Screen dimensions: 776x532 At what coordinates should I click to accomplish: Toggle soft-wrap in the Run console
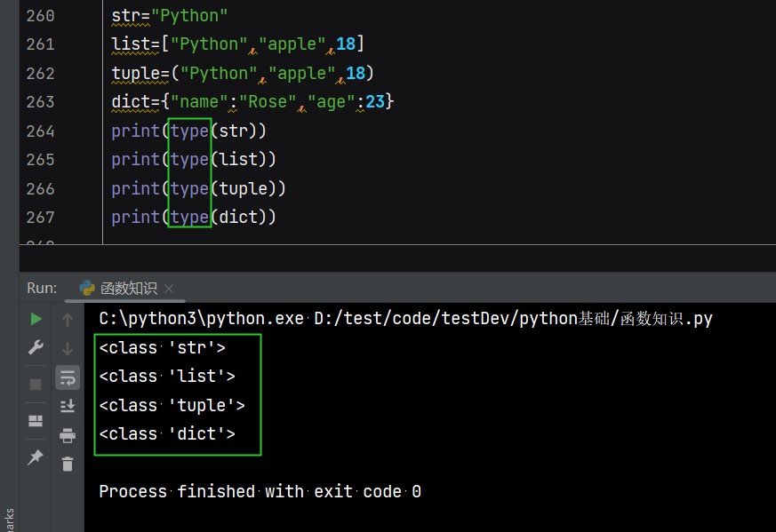tap(68, 377)
